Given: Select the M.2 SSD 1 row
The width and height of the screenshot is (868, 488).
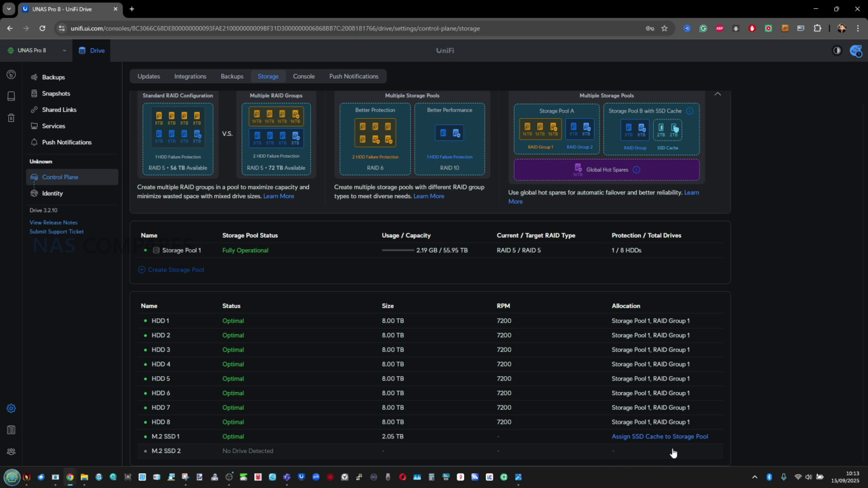Looking at the screenshot, I should (430, 437).
